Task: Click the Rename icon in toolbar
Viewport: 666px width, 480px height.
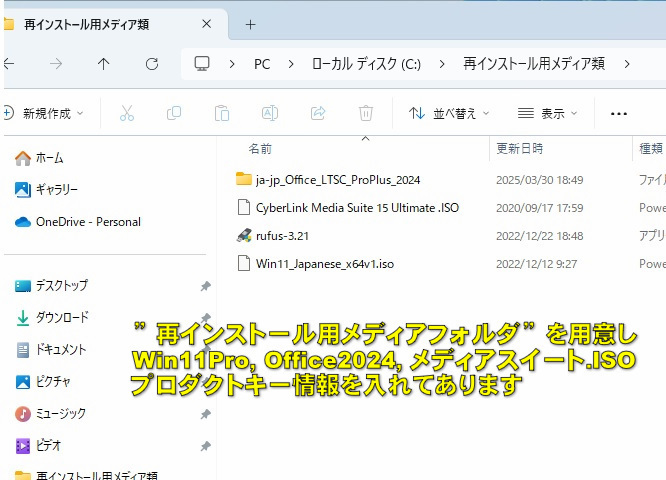Action: pos(270,113)
